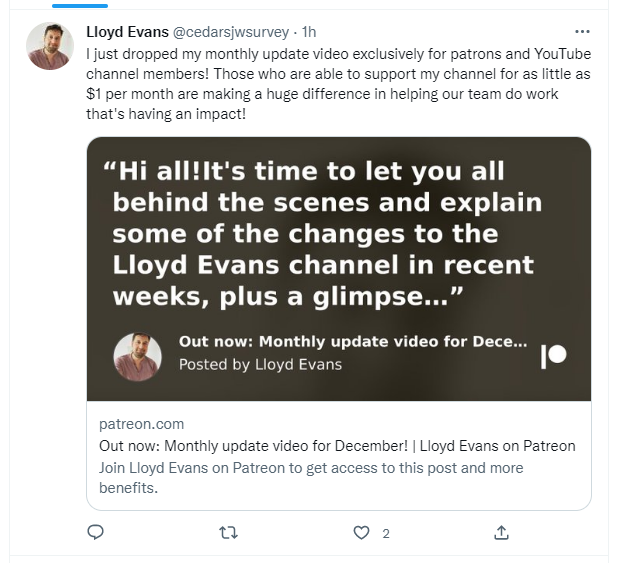Image resolution: width=621 pixels, height=563 pixels.
Task: Open the quote card image starting 'Hi all!'
Action: click(x=339, y=269)
